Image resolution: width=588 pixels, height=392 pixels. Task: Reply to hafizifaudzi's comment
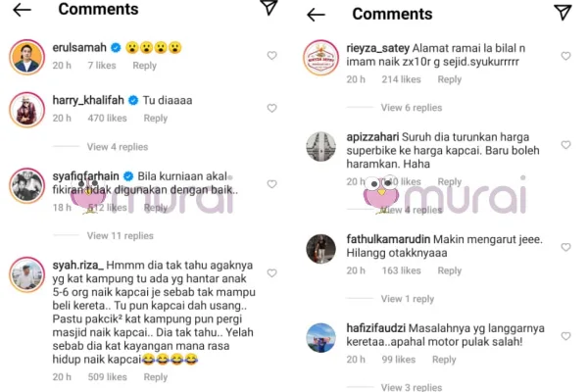click(444, 360)
